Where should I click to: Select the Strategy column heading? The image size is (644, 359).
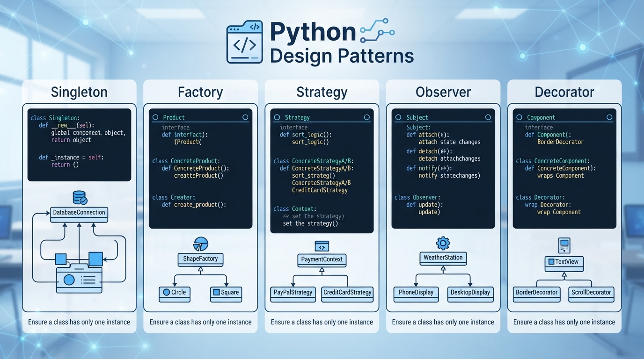coord(322,92)
